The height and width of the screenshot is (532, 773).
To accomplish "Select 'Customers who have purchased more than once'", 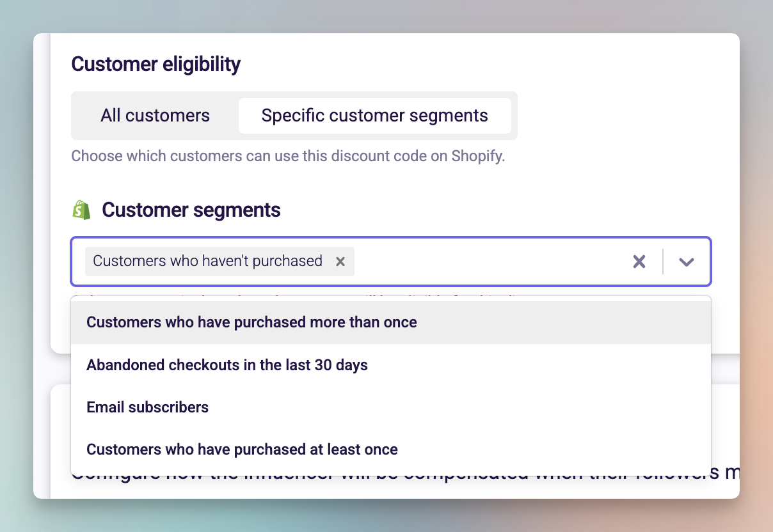I will pos(251,322).
